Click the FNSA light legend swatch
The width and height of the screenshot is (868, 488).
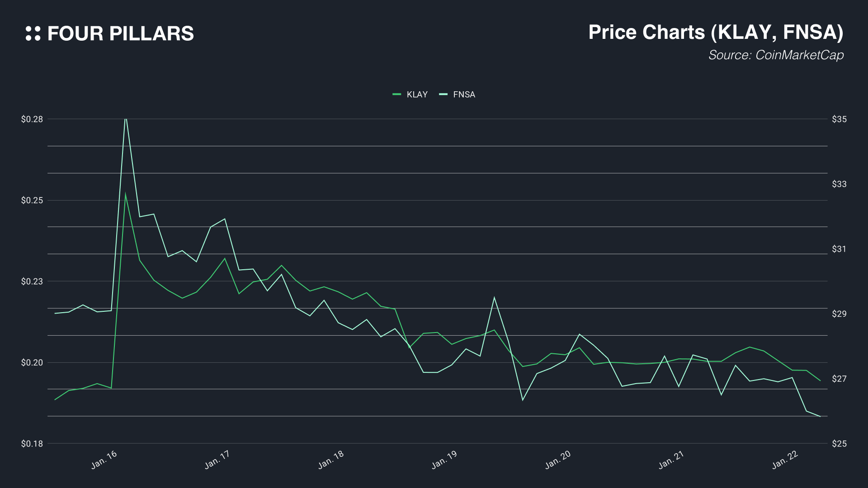pyautogui.click(x=443, y=94)
